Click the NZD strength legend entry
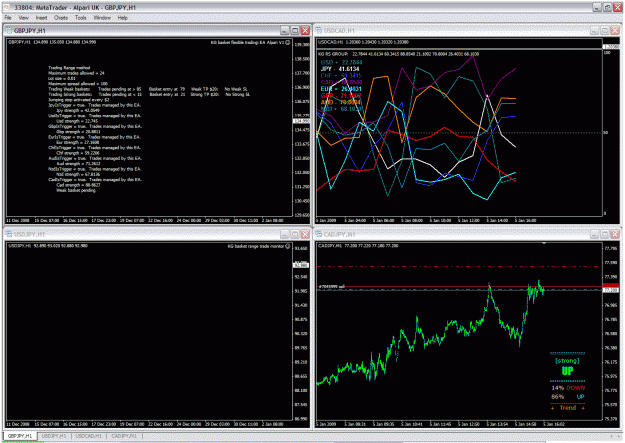Viewport: 625px width, 443px height. 342,108
